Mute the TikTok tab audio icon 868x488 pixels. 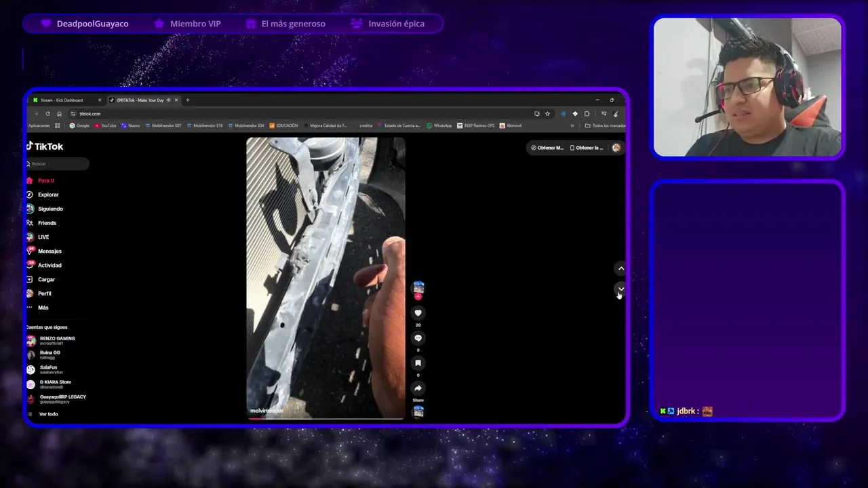168,100
